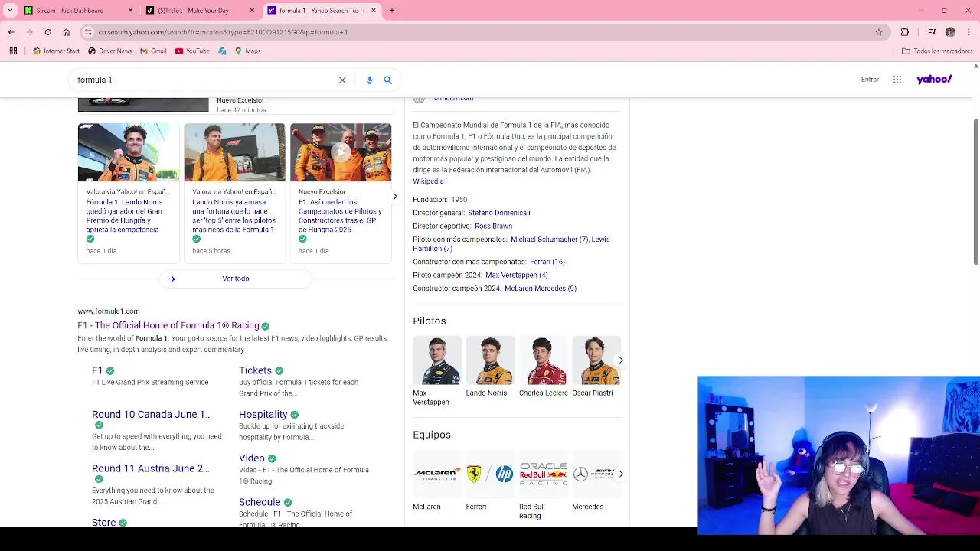Open the YouTube bookmark

[192, 51]
